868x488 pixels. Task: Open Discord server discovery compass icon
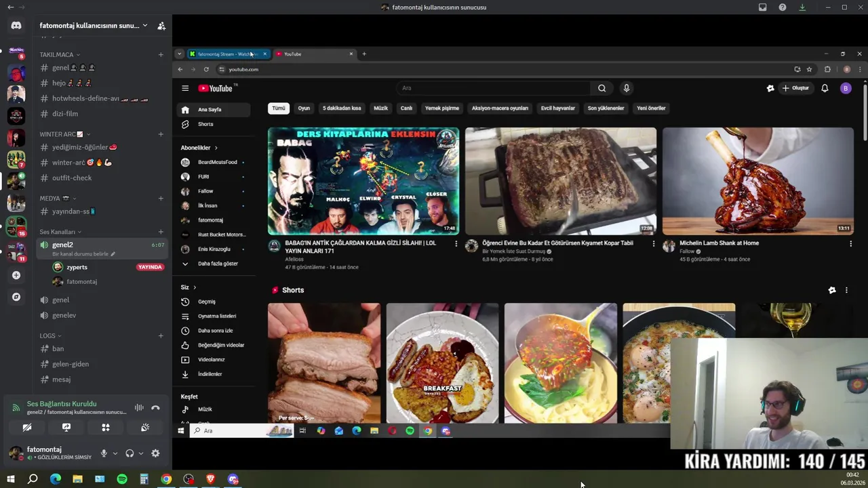pos(16,297)
